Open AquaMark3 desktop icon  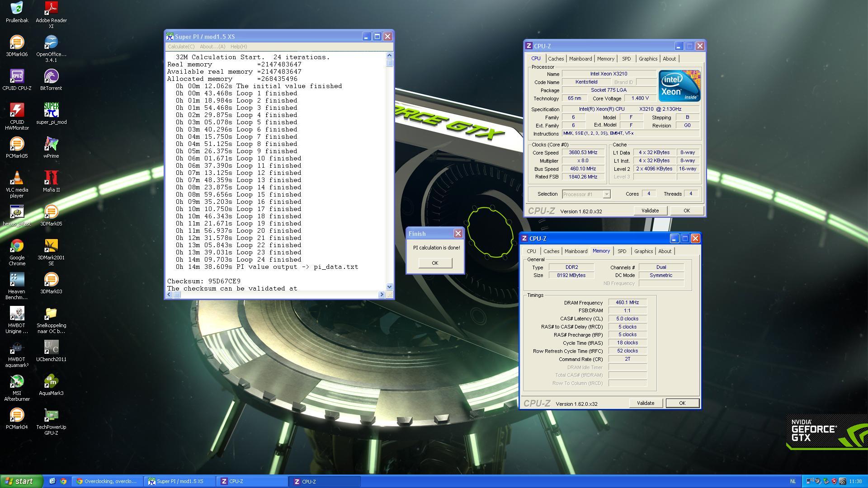click(x=51, y=385)
